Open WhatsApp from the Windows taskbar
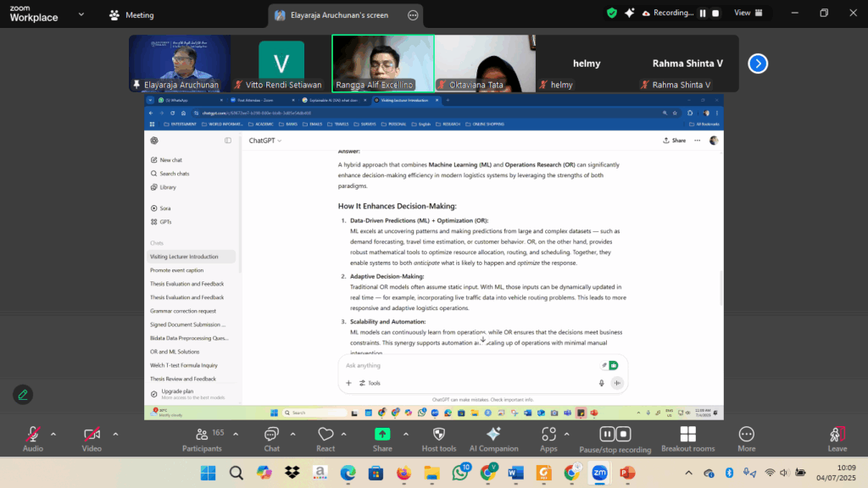The image size is (868, 488). 460,473
